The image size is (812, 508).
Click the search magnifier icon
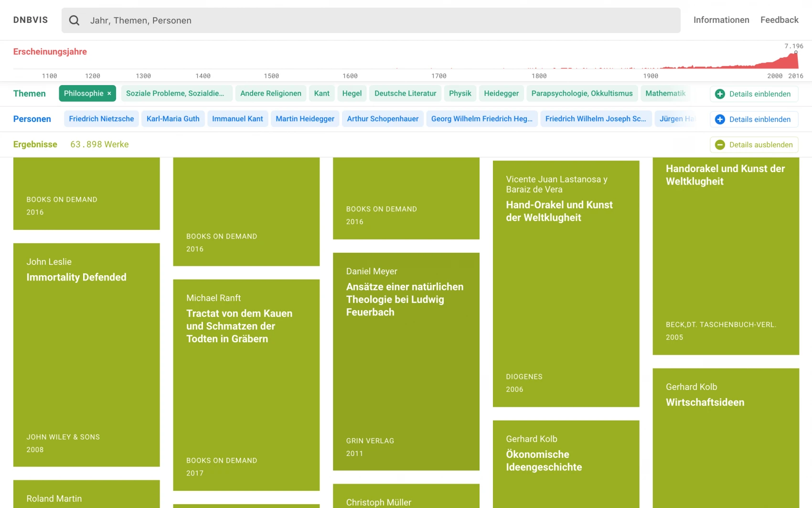point(74,21)
